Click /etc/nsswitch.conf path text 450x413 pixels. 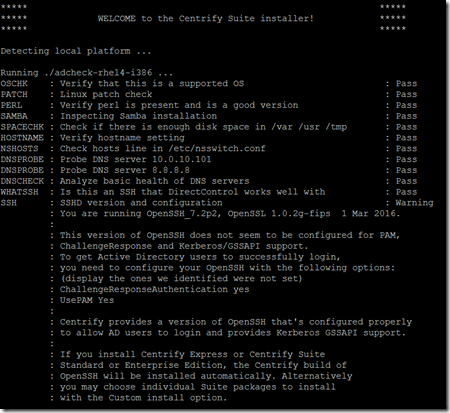pyautogui.click(x=217, y=148)
